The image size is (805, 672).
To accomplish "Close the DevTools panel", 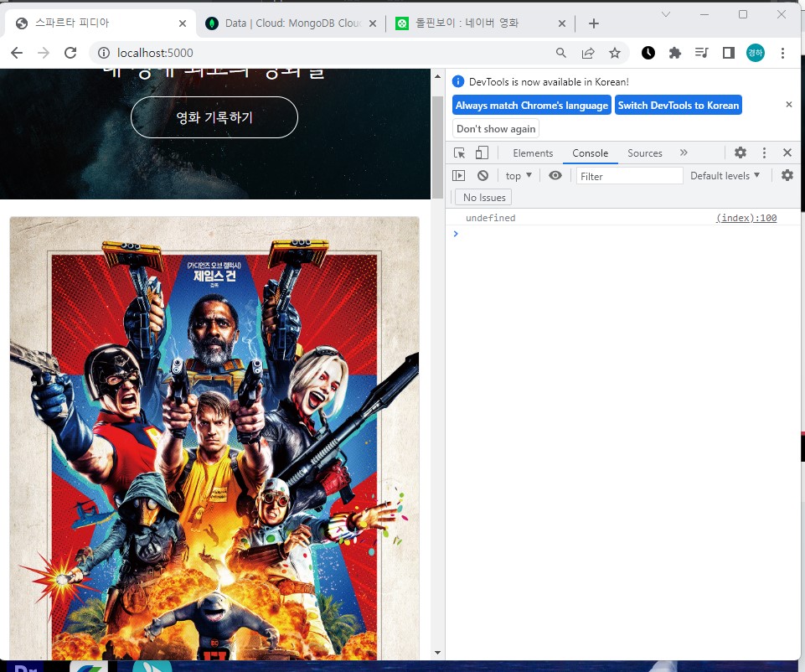I will (x=787, y=152).
